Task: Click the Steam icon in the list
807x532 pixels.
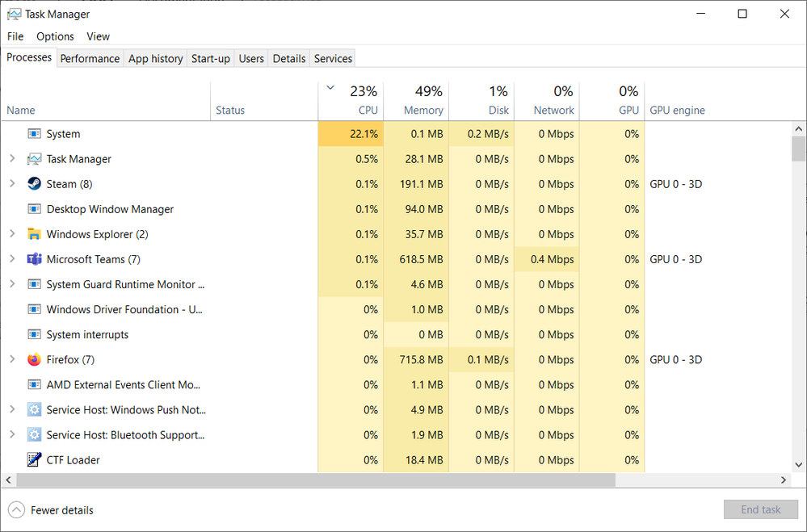Action: [34, 184]
